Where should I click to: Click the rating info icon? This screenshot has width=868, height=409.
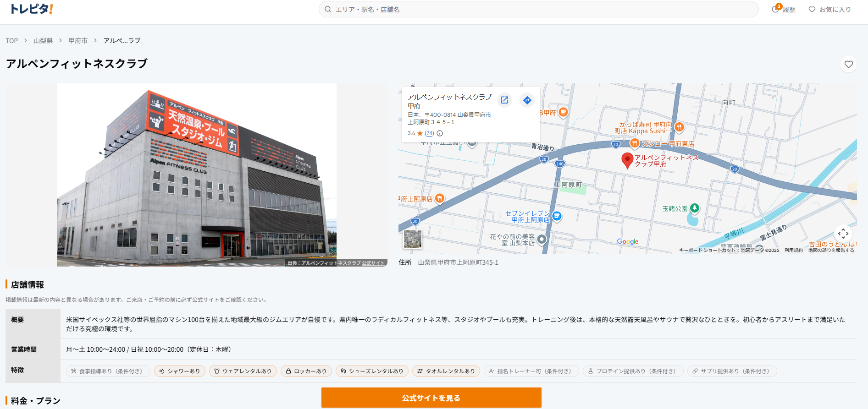[440, 133]
